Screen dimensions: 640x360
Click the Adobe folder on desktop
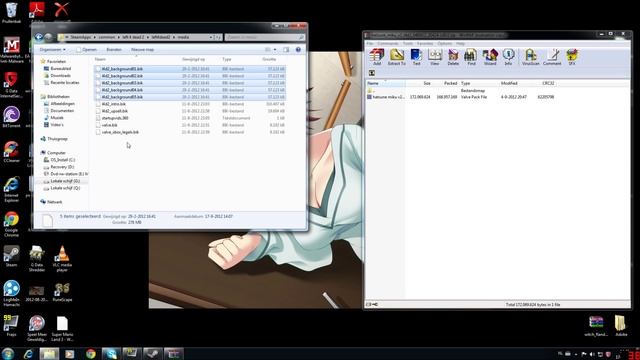621,325
